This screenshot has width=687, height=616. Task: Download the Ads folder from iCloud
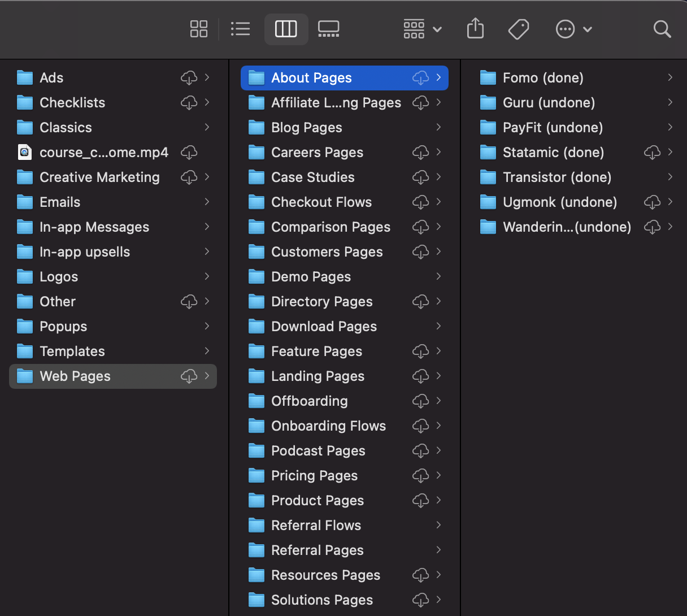(190, 77)
